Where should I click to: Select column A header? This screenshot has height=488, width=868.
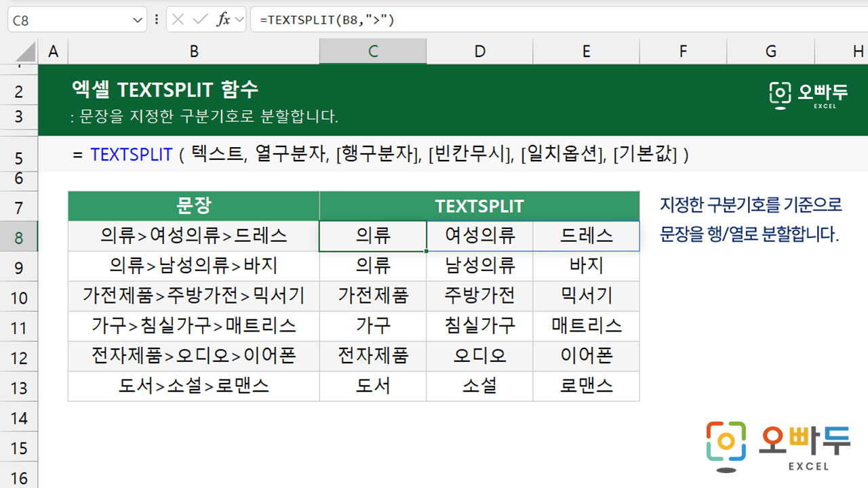(x=53, y=52)
